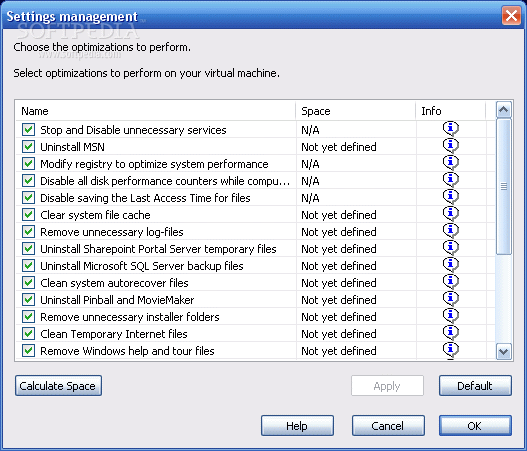This screenshot has height=451, width=527.
Task: Toggle Remove Windows help and tour files checkbox
Action: tap(29, 351)
